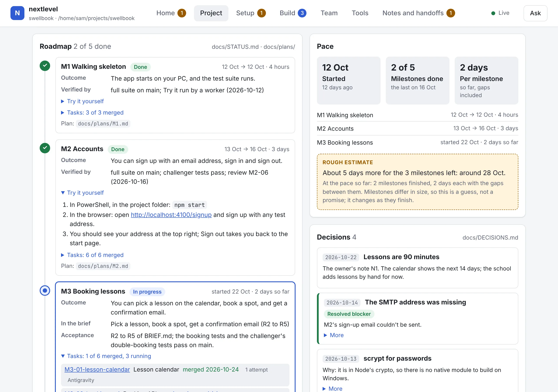Click the M2 Accounts pace row
Image resolution: width=558 pixels, height=392 pixels.
(417, 128)
